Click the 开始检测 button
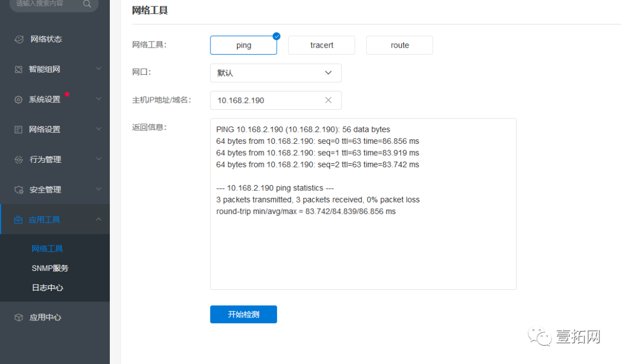 pyautogui.click(x=243, y=315)
